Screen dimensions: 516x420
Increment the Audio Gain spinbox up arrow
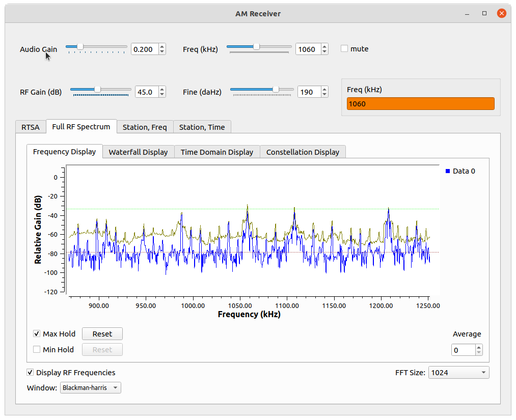tap(162, 47)
